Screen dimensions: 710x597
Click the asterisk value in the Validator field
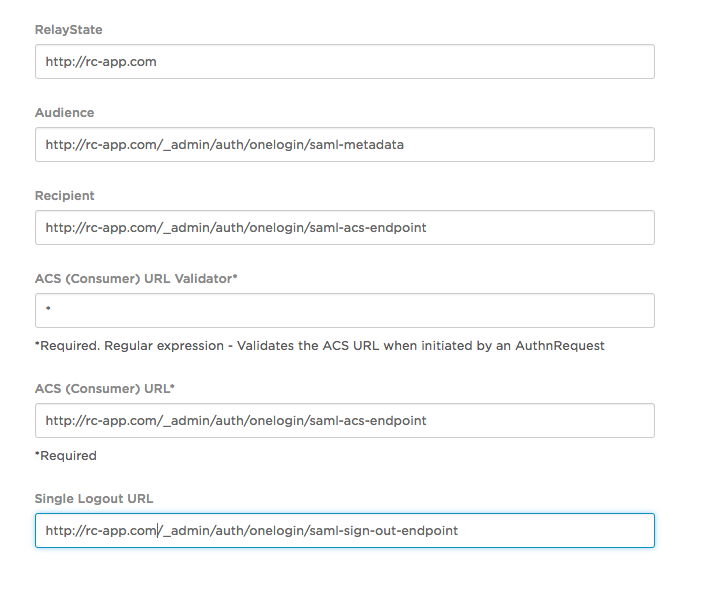click(48, 311)
